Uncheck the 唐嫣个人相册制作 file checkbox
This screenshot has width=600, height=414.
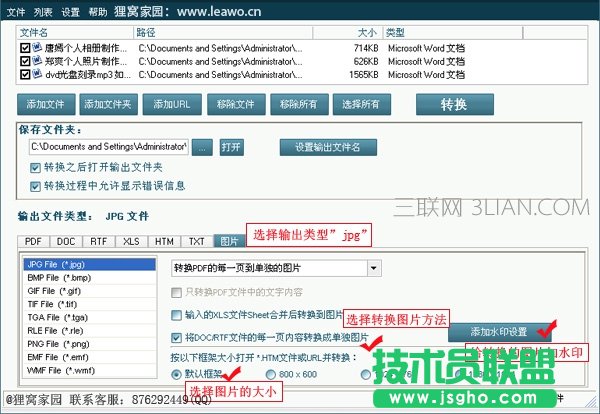(25, 48)
